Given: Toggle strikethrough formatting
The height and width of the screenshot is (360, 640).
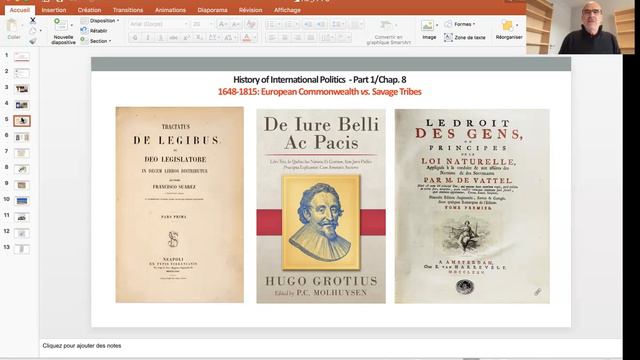Looking at the screenshot, I should (173, 38).
